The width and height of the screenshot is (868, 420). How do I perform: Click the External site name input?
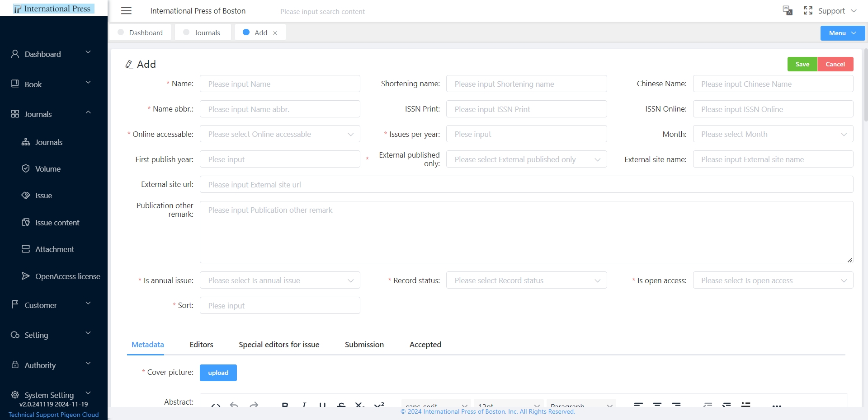773,159
